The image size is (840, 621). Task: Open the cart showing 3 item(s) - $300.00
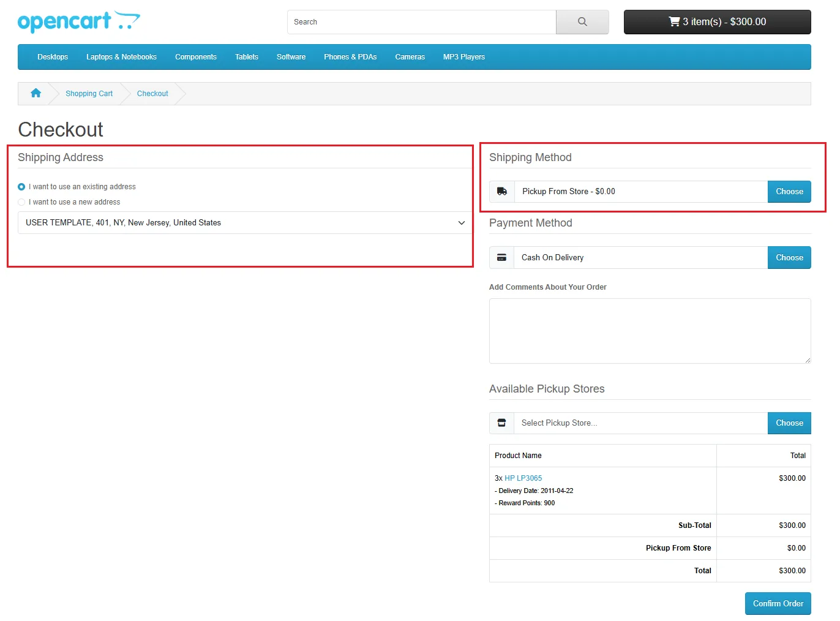tap(717, 22)
